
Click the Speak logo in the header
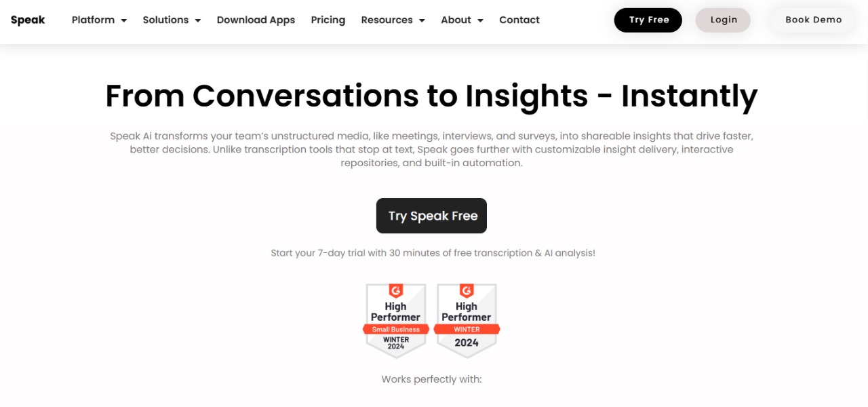coord(28,20)
